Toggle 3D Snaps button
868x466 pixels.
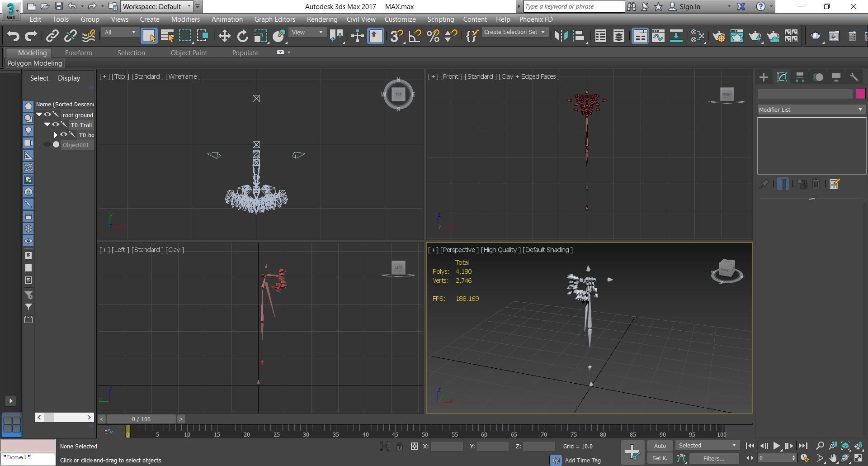(x=396, y=36)
